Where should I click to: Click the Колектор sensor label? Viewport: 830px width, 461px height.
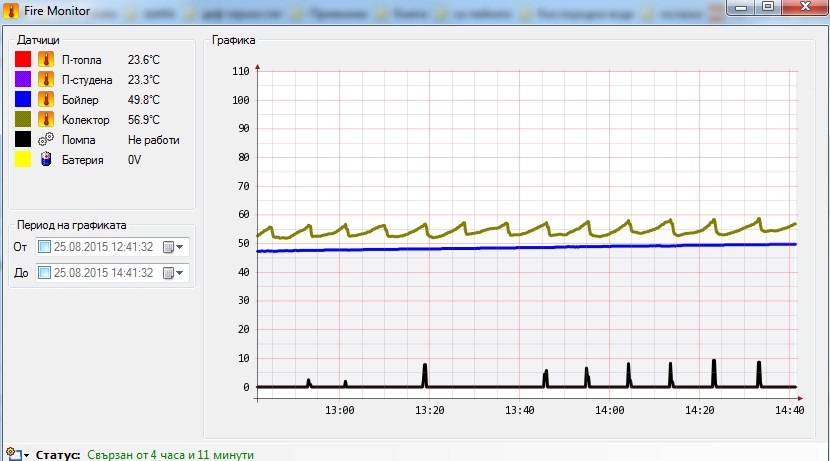(85, 120)
